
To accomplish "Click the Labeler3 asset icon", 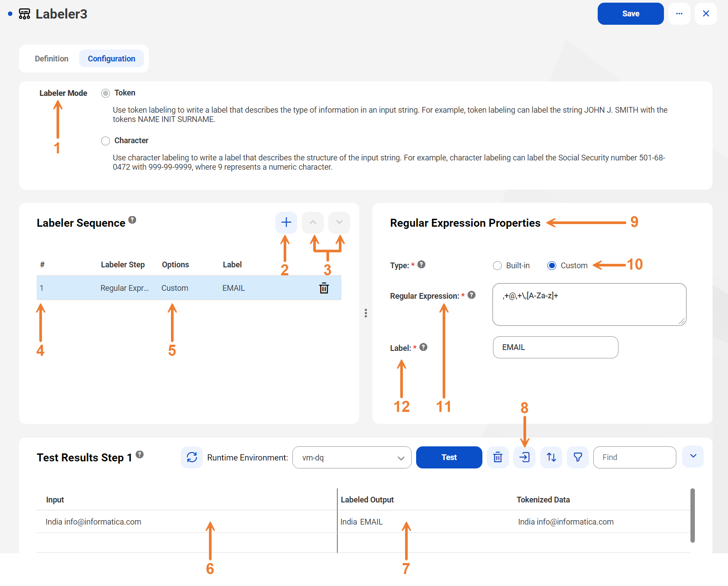I will tap(24, 14).
